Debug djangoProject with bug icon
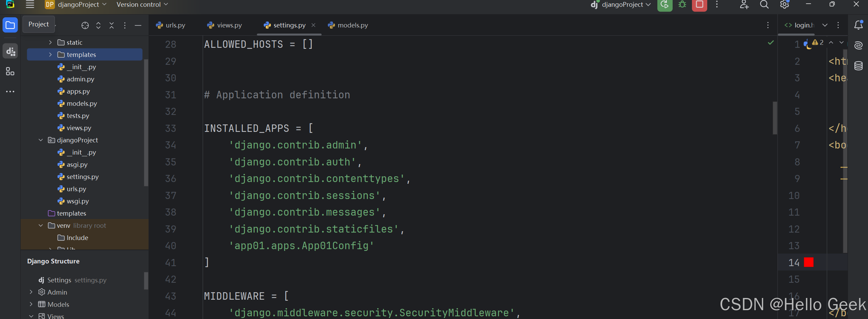 682,5
